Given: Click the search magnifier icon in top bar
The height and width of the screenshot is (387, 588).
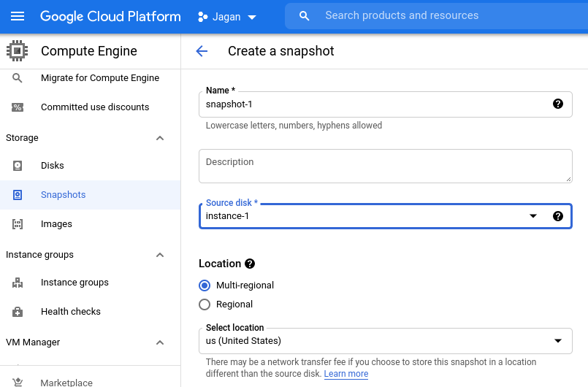Looking at the screenshot, I should pyautogui.click(x=304, y=16).
